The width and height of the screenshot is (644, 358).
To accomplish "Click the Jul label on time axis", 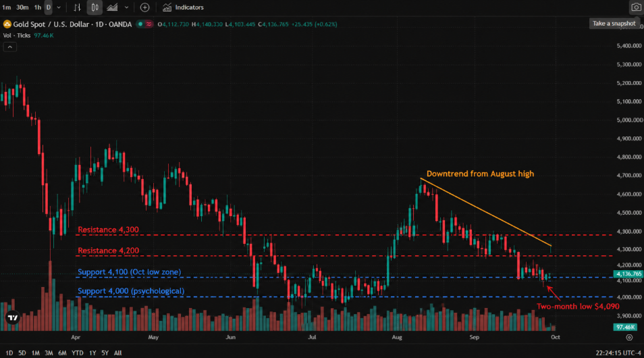I will (x=312, y=337).
